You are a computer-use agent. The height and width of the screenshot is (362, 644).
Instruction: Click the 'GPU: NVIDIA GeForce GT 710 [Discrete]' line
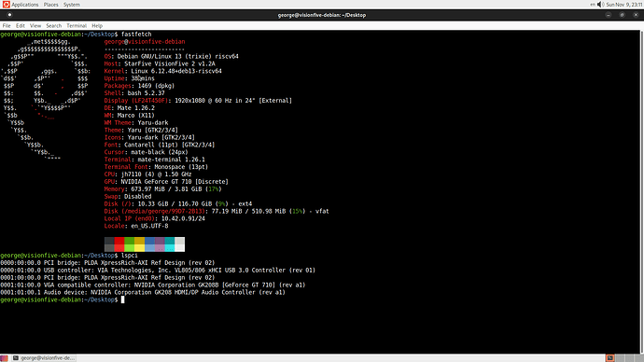tap(166, 182)
